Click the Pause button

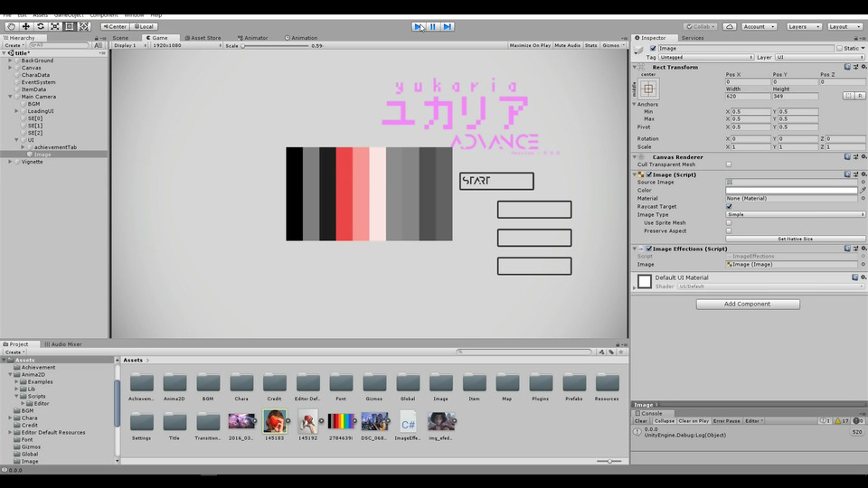click(433, 26)
